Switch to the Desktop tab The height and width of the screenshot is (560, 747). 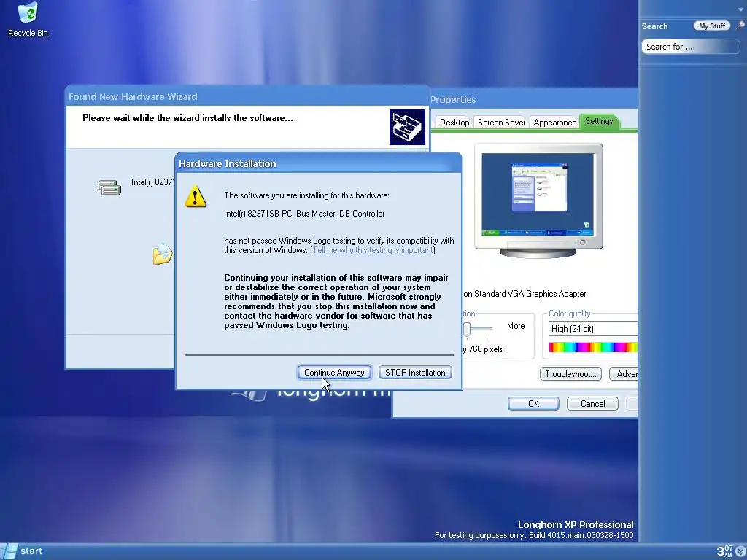[x=454, y=122]
